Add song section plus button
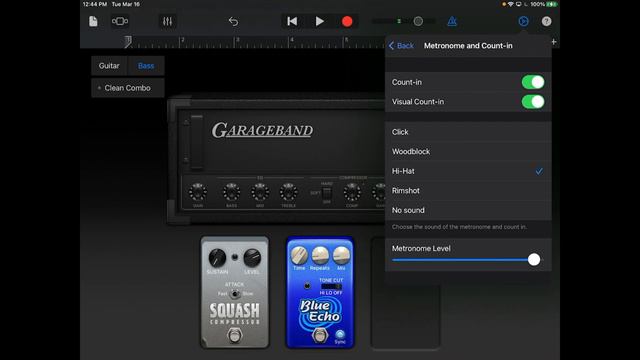 554,42
